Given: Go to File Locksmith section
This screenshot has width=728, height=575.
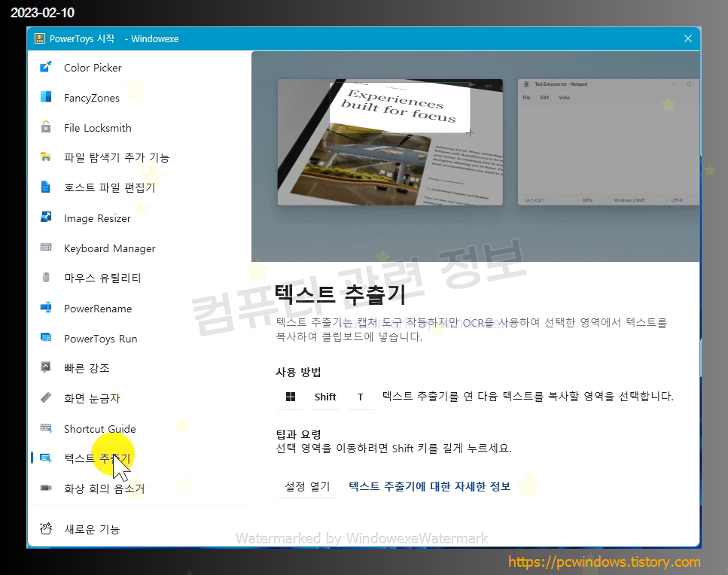Looking at the screenshot, I should pyautogui.click(x=98, y=128).
